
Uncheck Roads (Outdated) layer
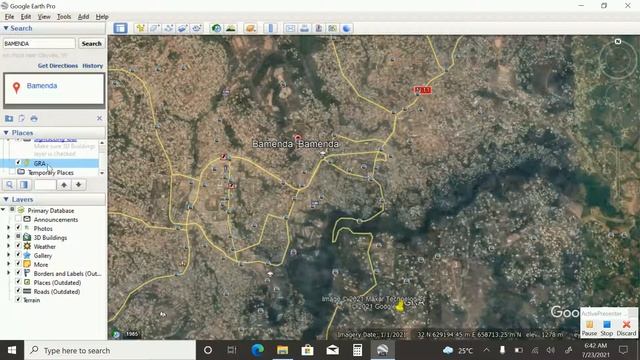[x=18, y=291]
